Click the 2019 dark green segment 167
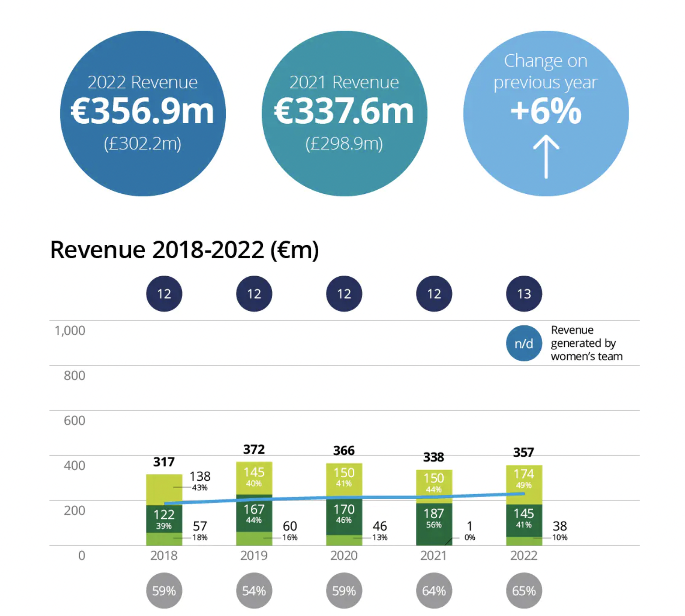 254,513
